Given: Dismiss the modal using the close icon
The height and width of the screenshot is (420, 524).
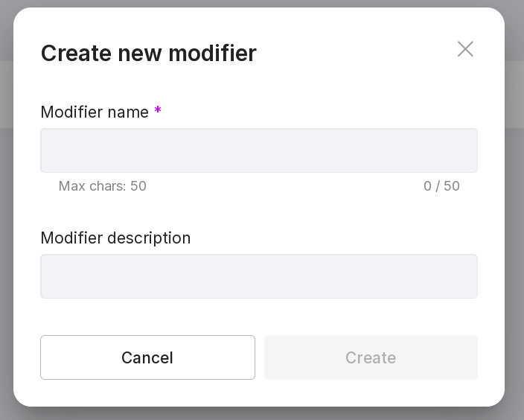Looking at the screenshot, I should (x=465, y=49).
